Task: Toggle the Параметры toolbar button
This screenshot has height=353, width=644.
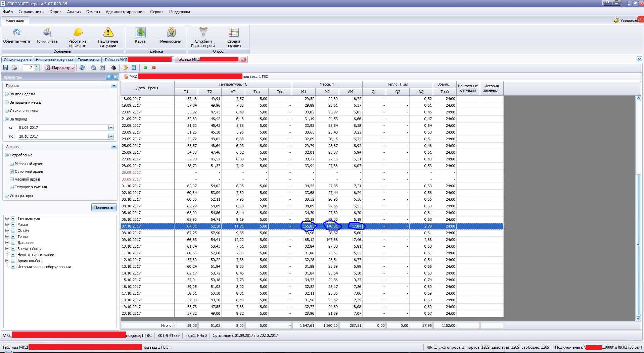Action: point(60,68)
